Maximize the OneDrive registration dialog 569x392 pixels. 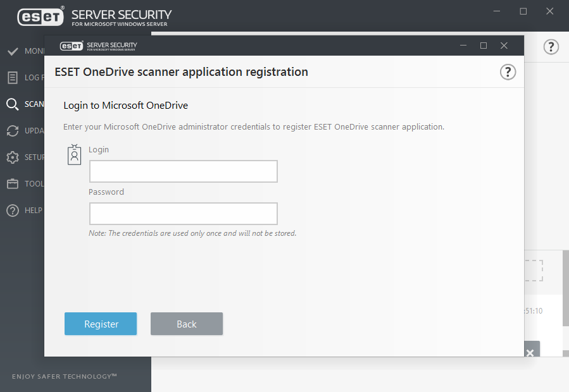pos(484,46)
